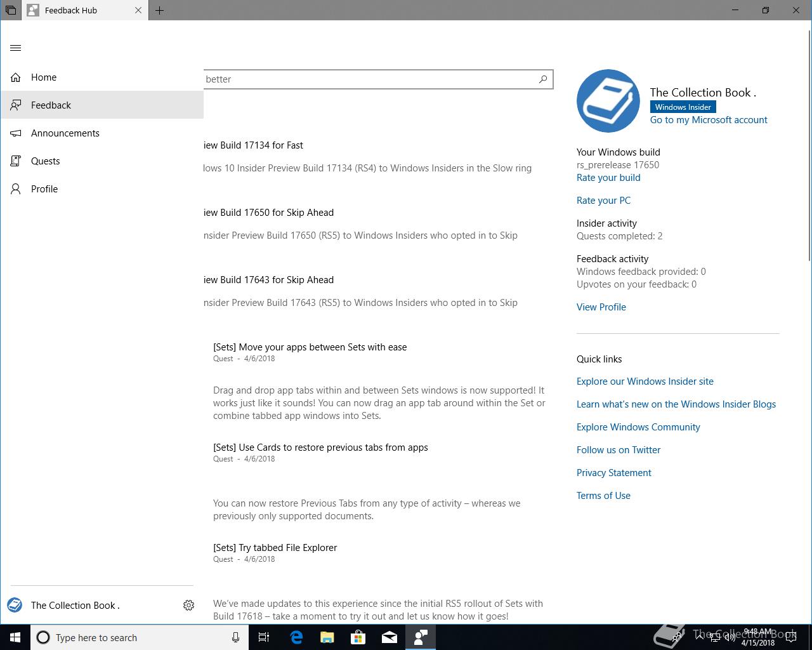Click Feedback Hub taskbar icon
Screen dimensions: 812x650
[x=420, y=637]
